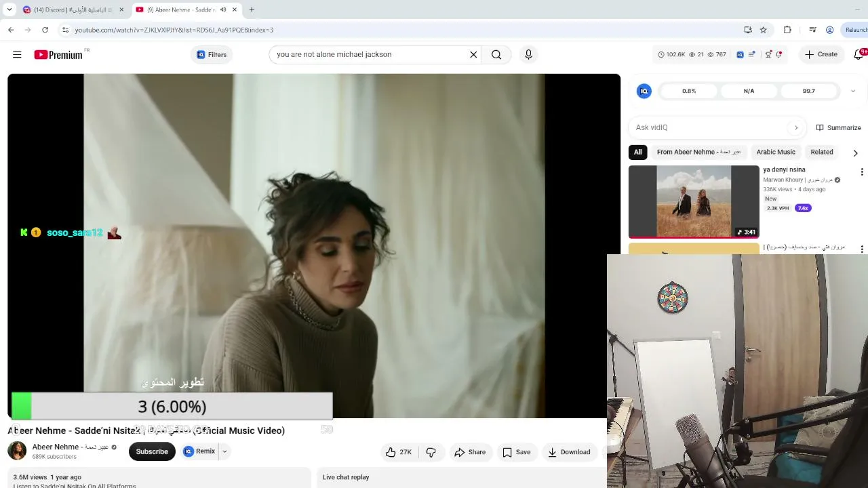Open vidIQ Filters button
Screen dimensions: 868x488
pyautogui.click(x=212, y=55)
